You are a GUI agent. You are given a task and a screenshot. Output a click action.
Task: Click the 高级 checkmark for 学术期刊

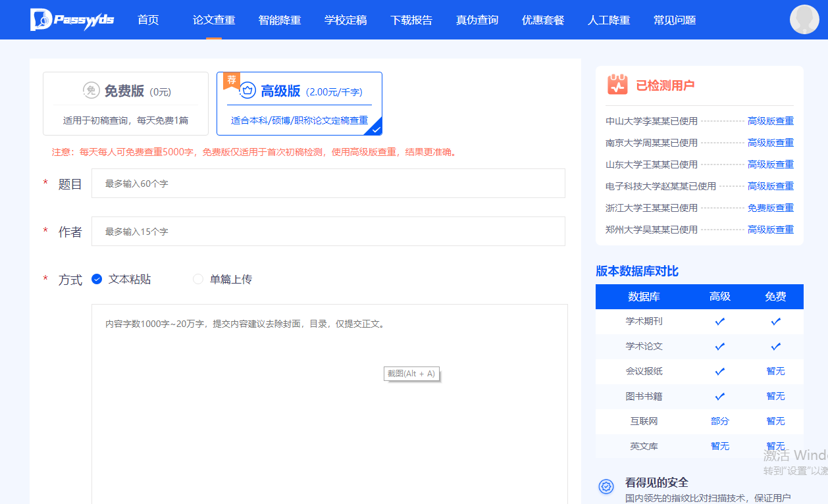pyautogui.click(x=719, y=321)
